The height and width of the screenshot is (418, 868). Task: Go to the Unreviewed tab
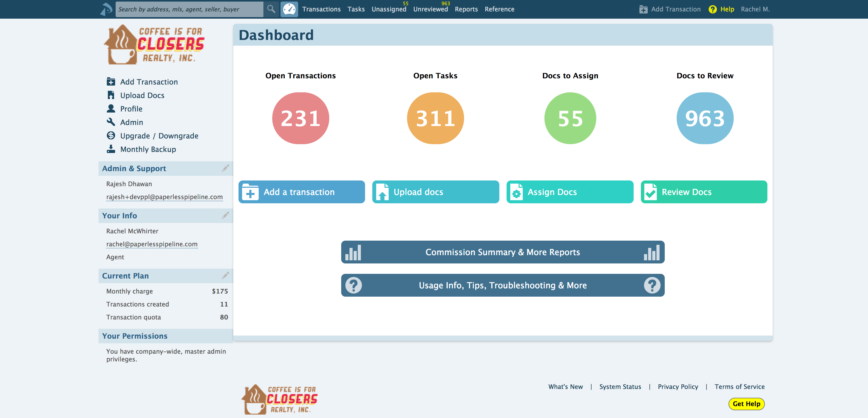[430, 9]
